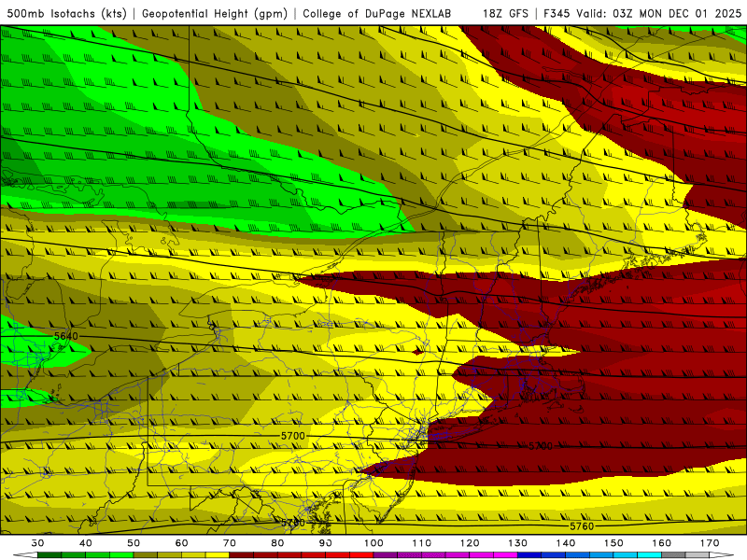Screen dimensions: 747x560
Task: Pick the darkest green 30-35 kt swatch
Action: [49, 555]
